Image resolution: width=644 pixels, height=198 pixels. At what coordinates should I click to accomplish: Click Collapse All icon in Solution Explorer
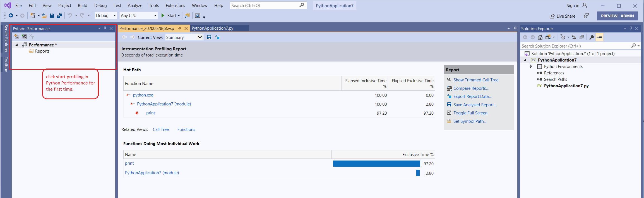tap(581, 37)
